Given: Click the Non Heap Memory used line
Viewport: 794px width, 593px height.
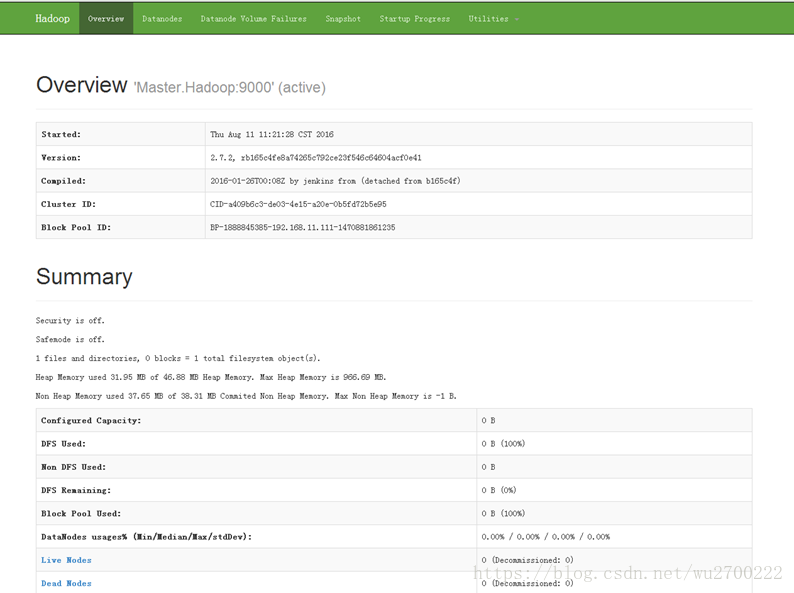Looking at the screenshot, I should 246,396.
